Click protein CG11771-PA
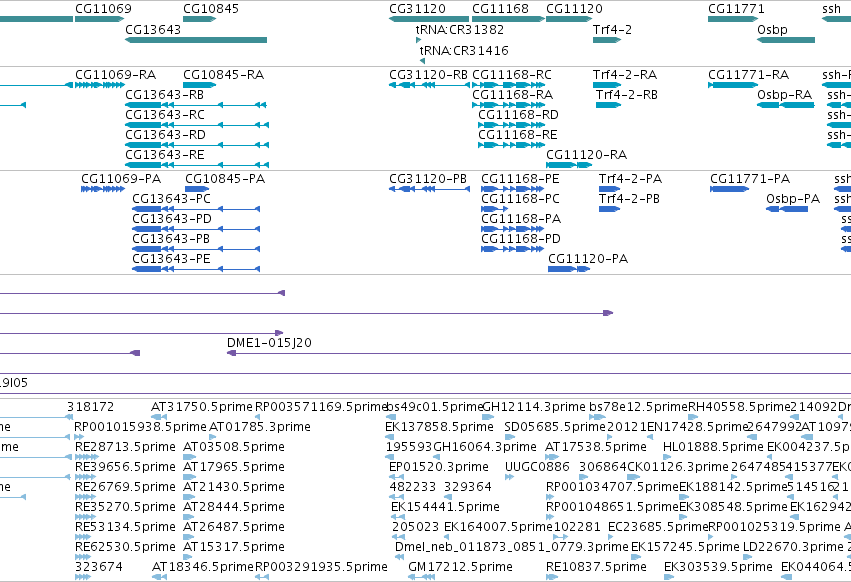The image size is (851, 582). click(750, 179)
